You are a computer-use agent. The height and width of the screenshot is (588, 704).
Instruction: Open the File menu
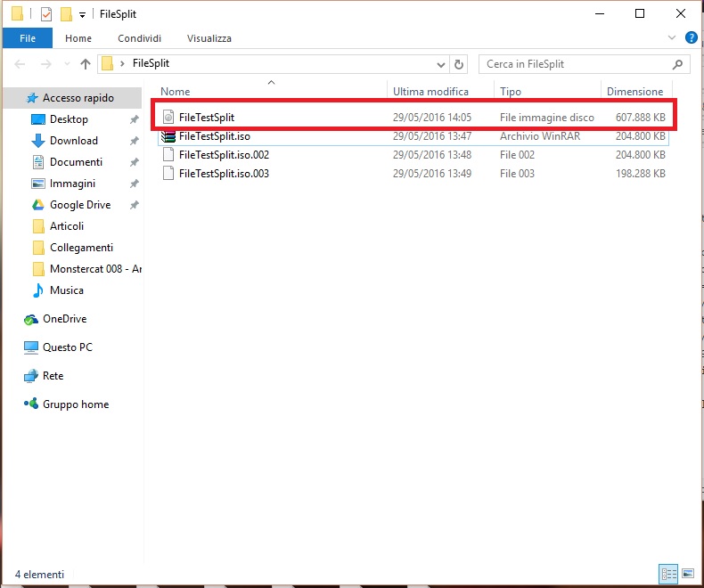[27, 38]
